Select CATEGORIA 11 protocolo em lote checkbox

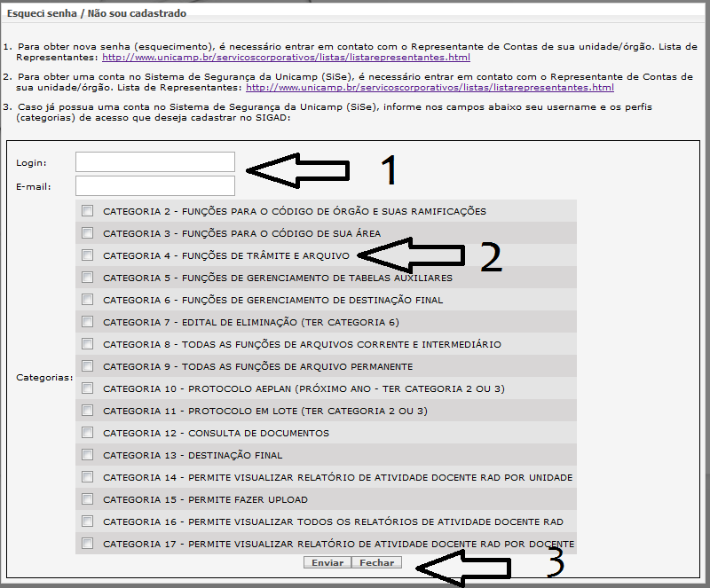[x=87, y=411]
